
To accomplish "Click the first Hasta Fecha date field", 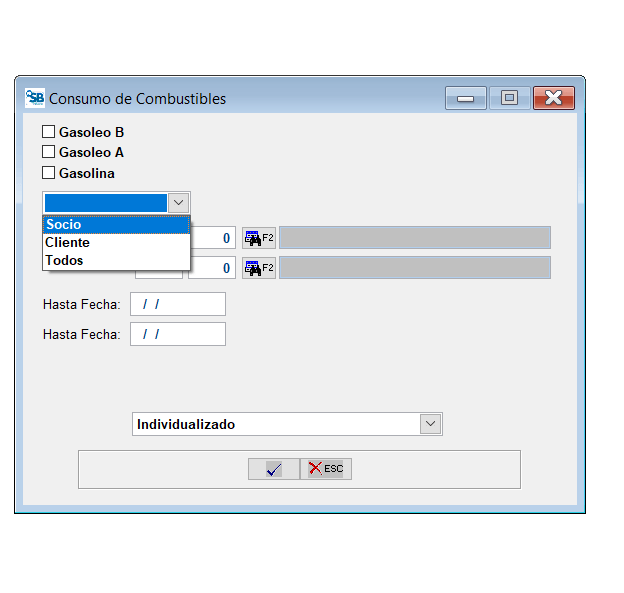I will click(x=177, y=304).
